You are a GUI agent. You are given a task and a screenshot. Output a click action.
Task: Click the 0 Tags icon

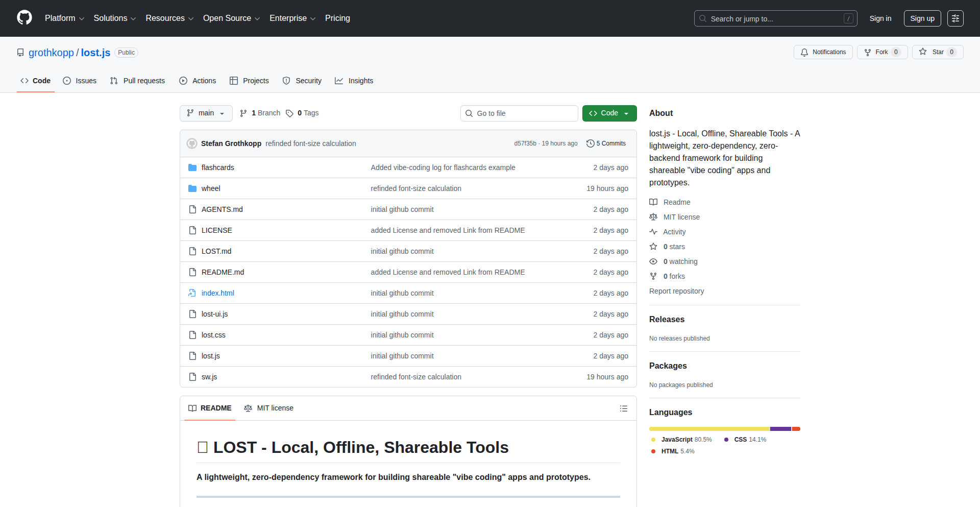click(289, 113)
